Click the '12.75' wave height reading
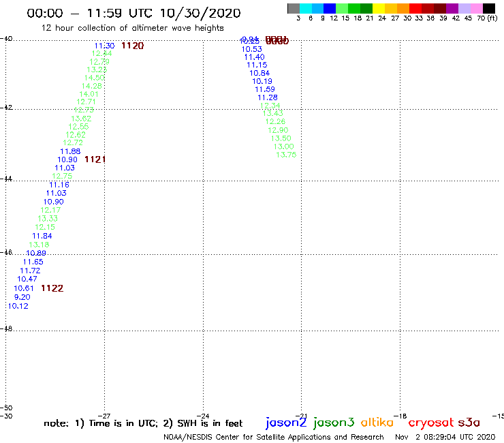Viewport: 504px width, 443px height. click(62, 177)
